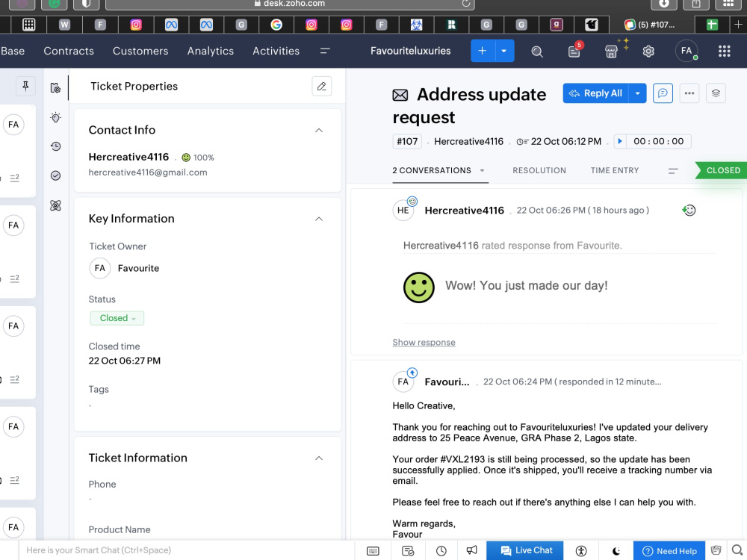Screen dimensions: 747x560
Task: Open reply options arrow beside Reply All
Action: pos(637,93)
